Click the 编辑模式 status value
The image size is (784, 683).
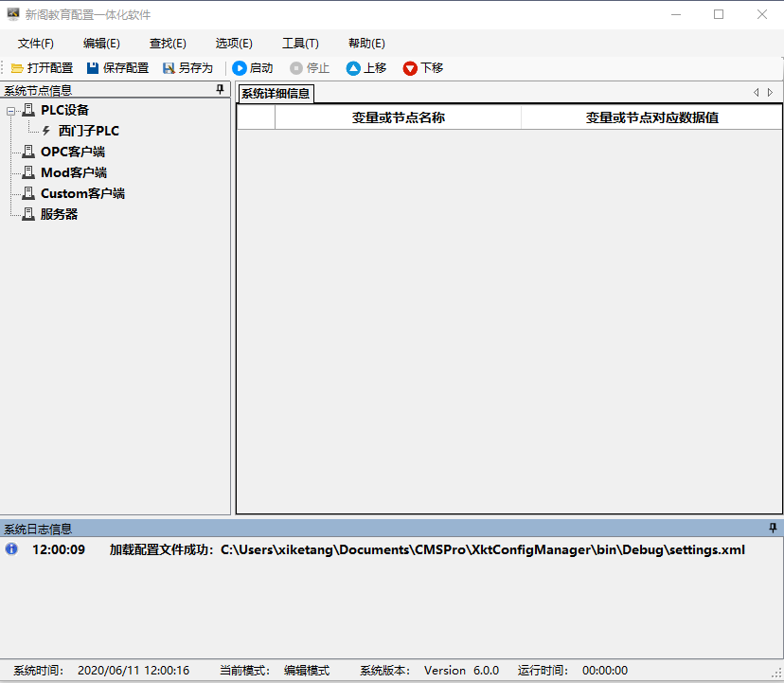307,671
